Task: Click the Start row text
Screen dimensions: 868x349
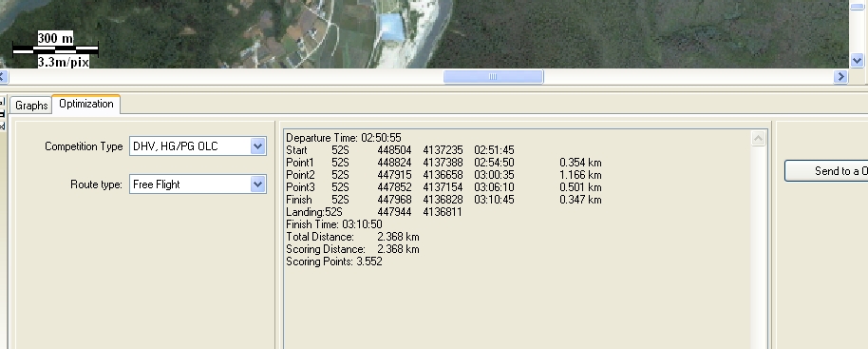Action: pyautogui.click(x=400, y=150)
